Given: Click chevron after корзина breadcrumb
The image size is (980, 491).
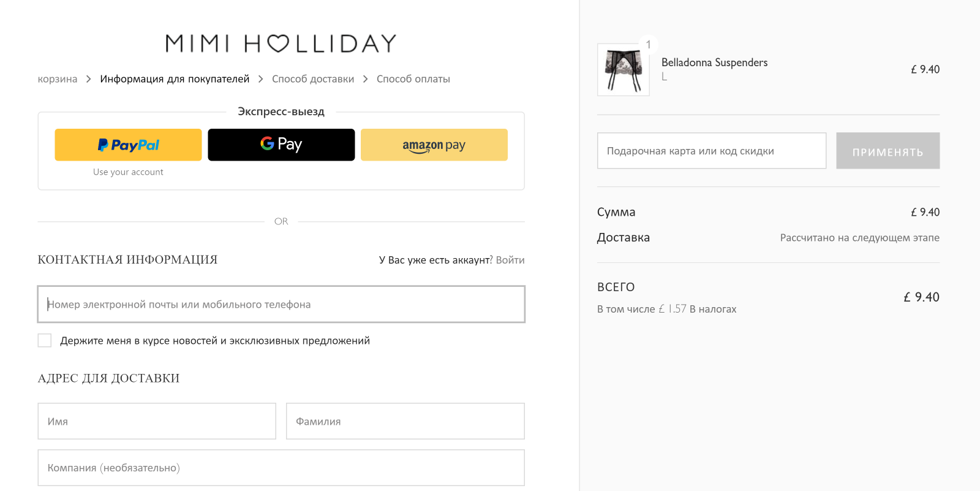Looking at the screenshot, I should click(89, 79).
